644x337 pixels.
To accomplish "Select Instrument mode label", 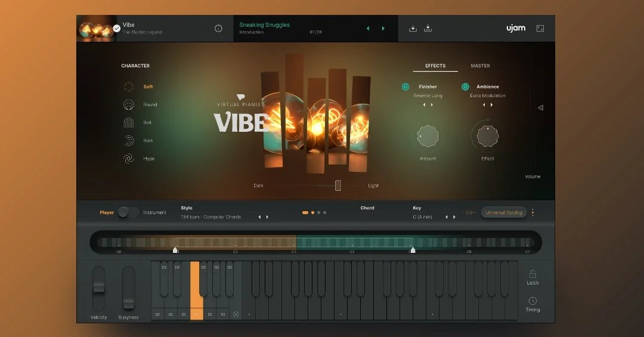I will coord(154,212).
